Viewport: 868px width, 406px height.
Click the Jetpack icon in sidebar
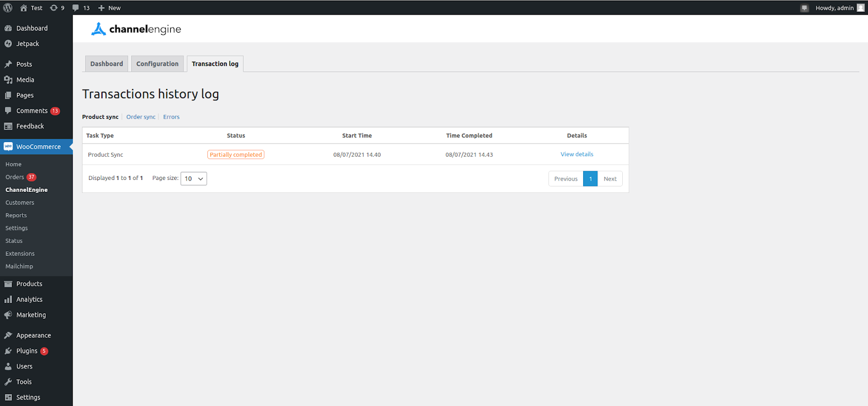pos(8,44)
